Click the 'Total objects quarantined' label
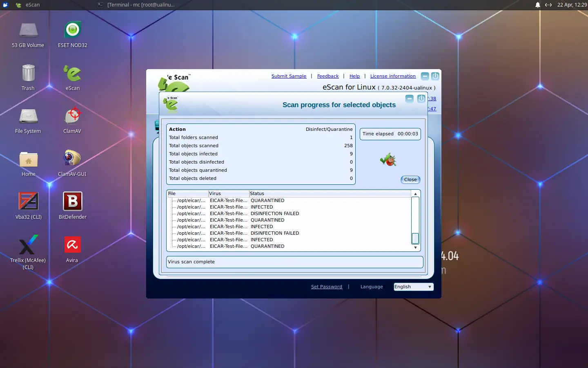Viewport: 588px width, 368px height. [198, 170]
